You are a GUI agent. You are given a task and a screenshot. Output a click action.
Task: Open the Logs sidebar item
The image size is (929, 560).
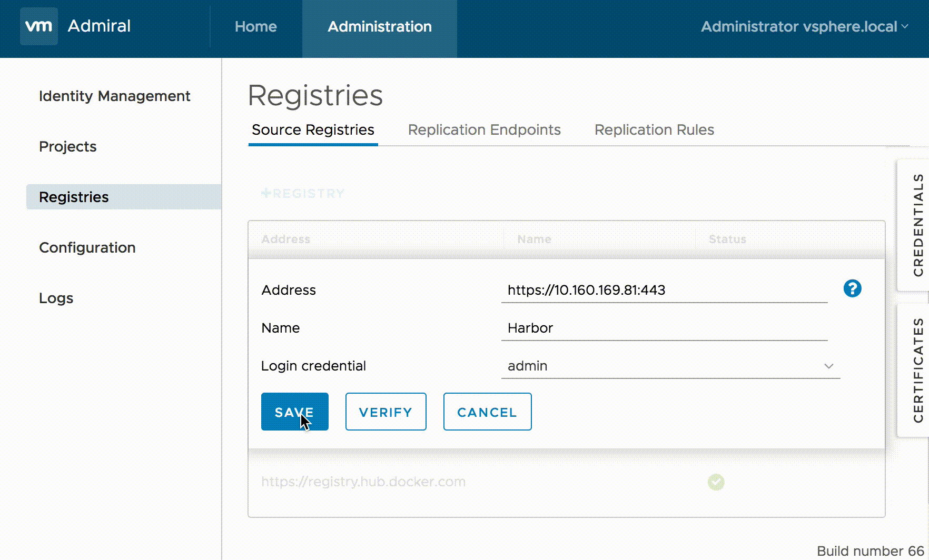pos(56,298)
